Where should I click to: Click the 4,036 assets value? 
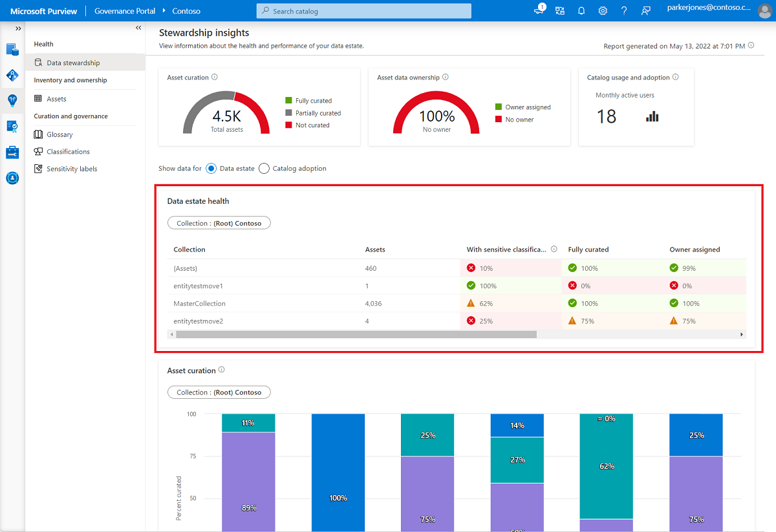(374, 303)
